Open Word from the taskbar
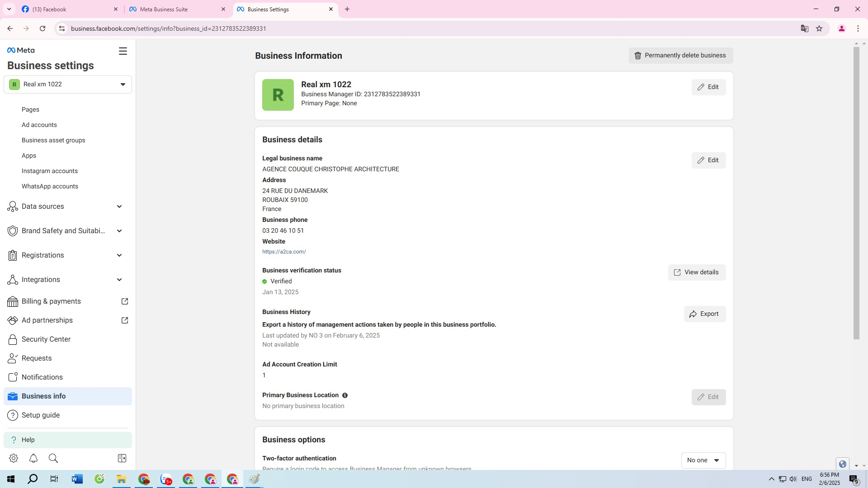This screenshot has height=488, width=868. pyautogui.click(x=77, y=479)
